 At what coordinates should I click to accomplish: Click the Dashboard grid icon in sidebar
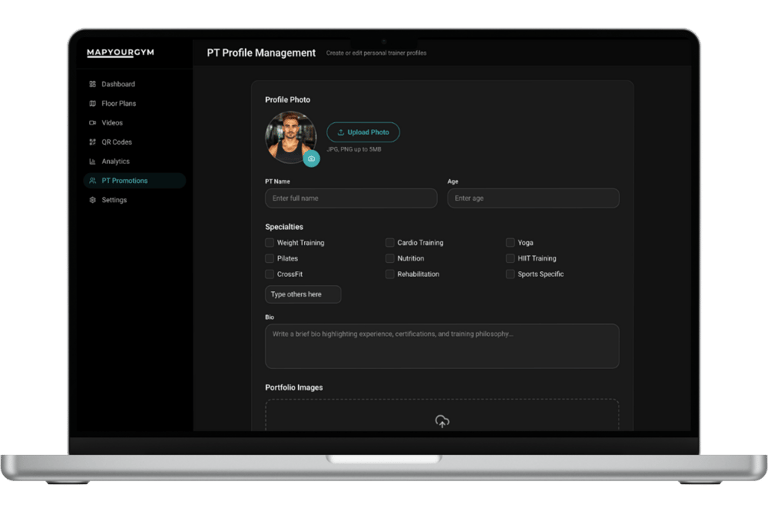(x=93, y=84)
